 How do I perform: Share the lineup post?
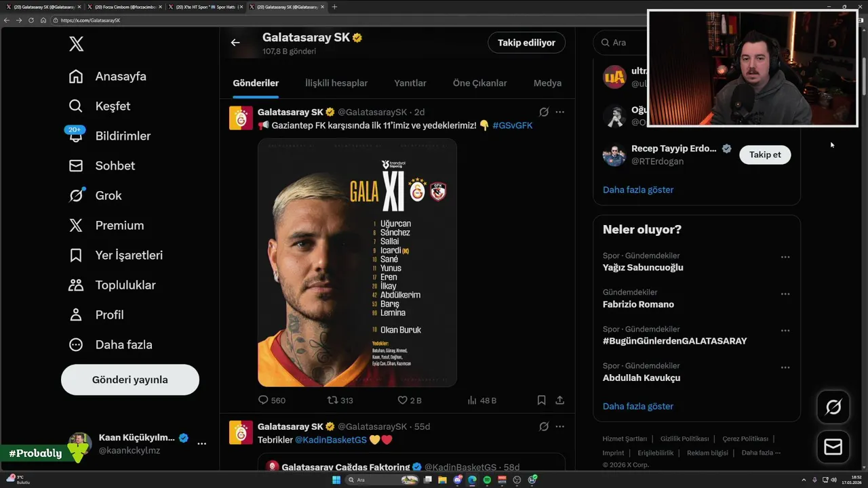pyautogui.click(x=560, y=401)
